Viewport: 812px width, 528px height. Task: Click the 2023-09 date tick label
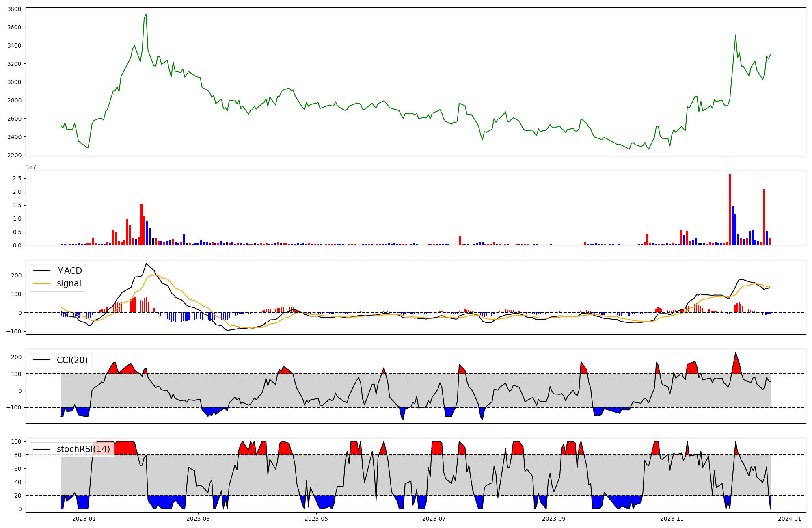point(554,519)
